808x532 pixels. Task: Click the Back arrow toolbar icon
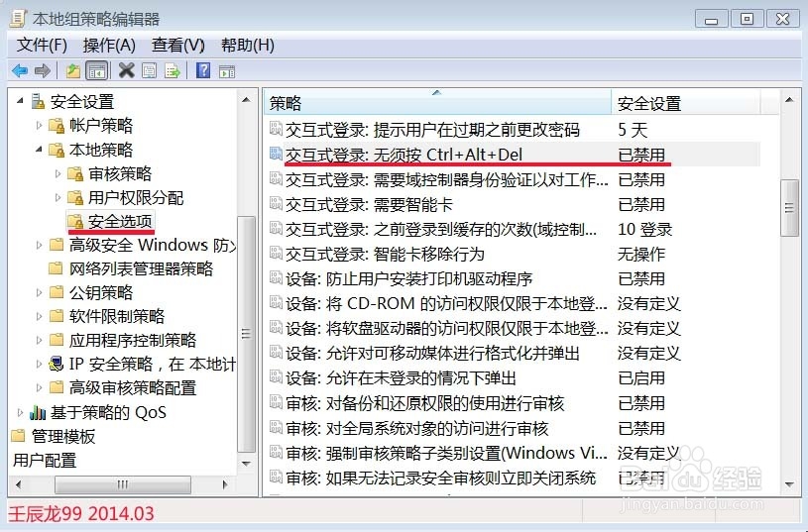coord(20,70)
